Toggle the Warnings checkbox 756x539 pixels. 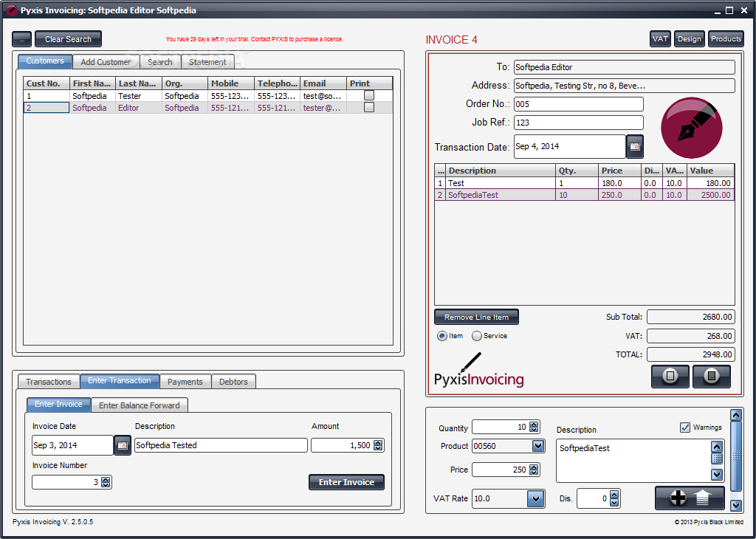tap(684, 428)
